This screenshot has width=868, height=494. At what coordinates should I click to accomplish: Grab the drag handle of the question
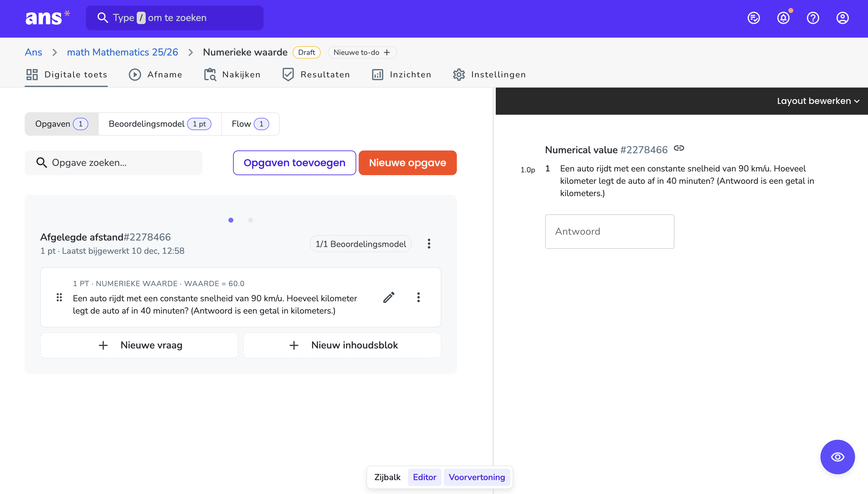pos(59,297)
